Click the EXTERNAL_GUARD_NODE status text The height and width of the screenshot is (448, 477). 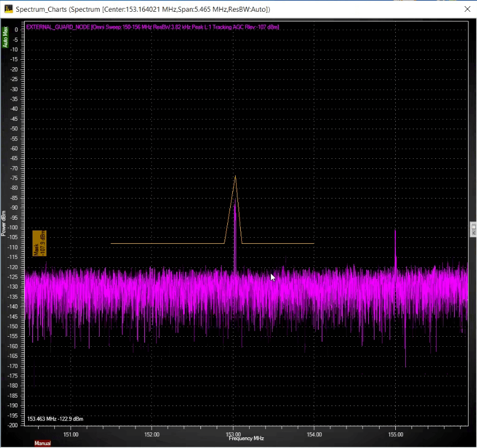tap(61, 27)
